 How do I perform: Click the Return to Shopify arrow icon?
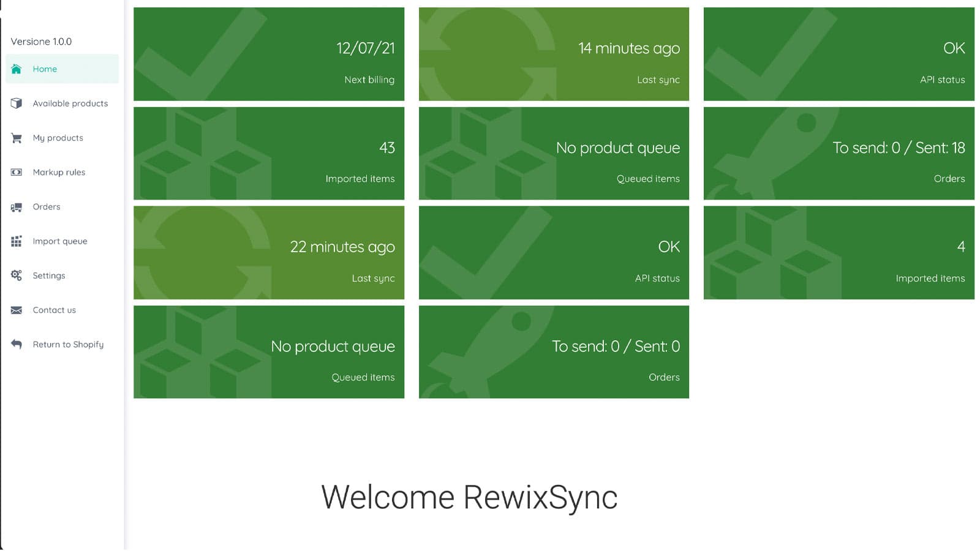click(x=17, y=345)
